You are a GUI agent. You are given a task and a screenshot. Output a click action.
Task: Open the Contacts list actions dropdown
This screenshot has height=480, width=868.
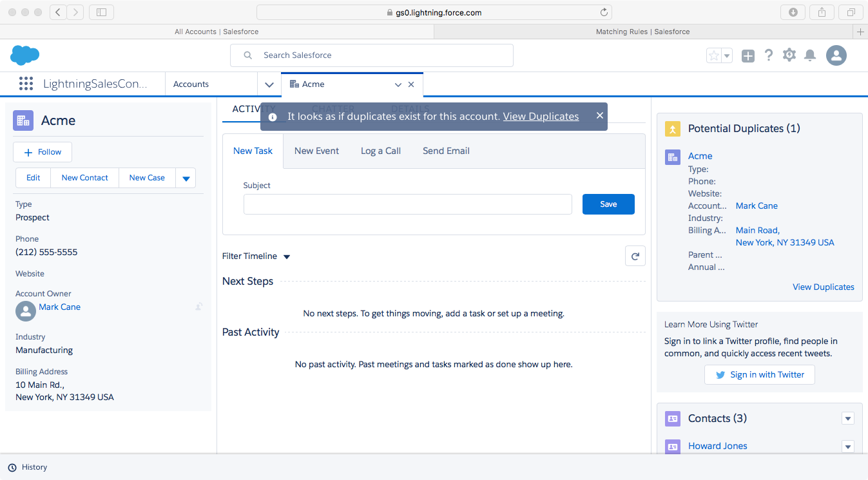click(x=848, y=419)
